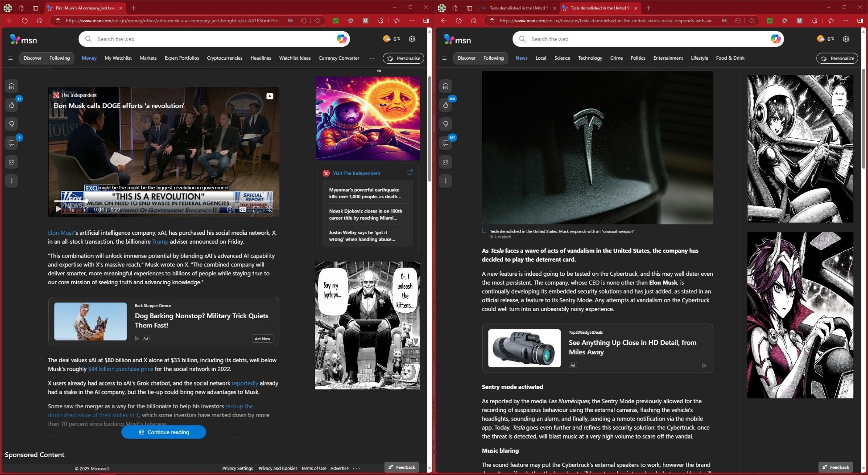868x475 pixels.
Task: Toggle closed captions on the video
Action: pos(243,209)
